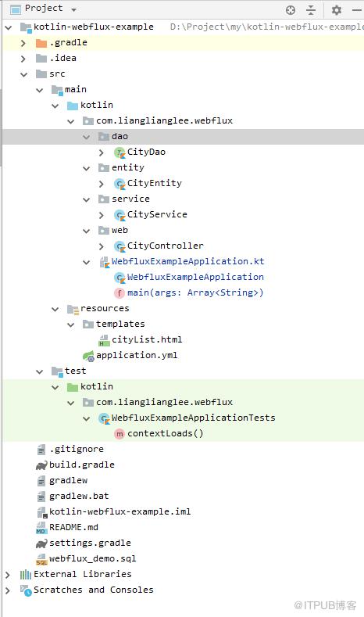Click the application.yml Spring leaf icon
The height and width of the screenshot is (617, 364).
88,356
